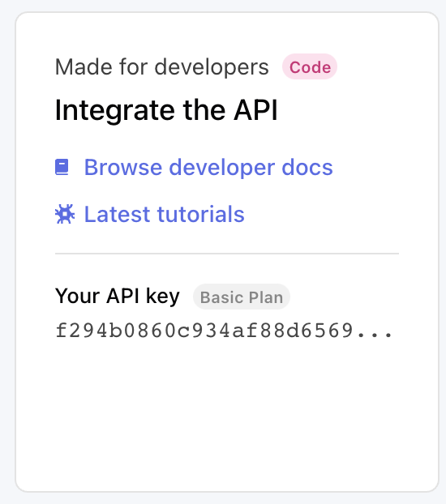446x504 pixels.
Task: Click the Your API key label
Action: 117,296
